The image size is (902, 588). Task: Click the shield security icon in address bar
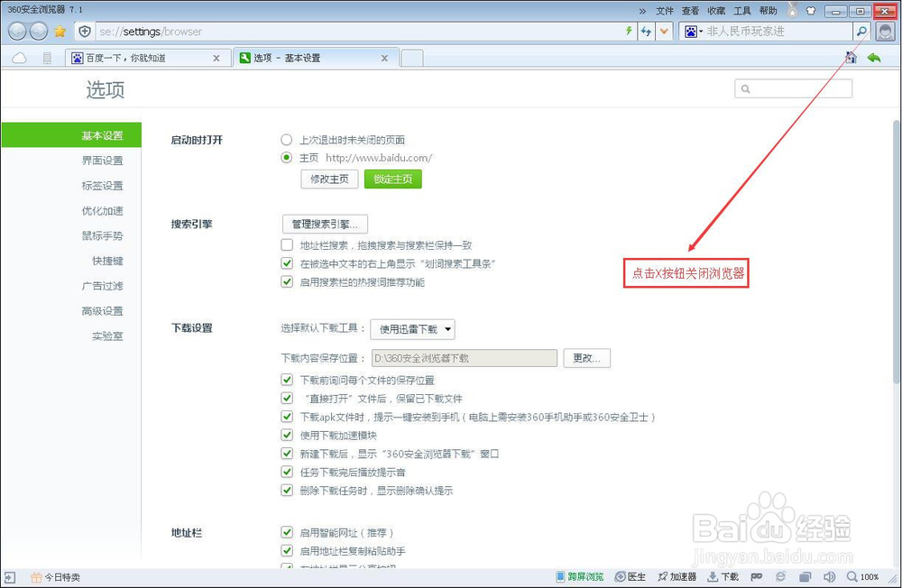point(85,31)
